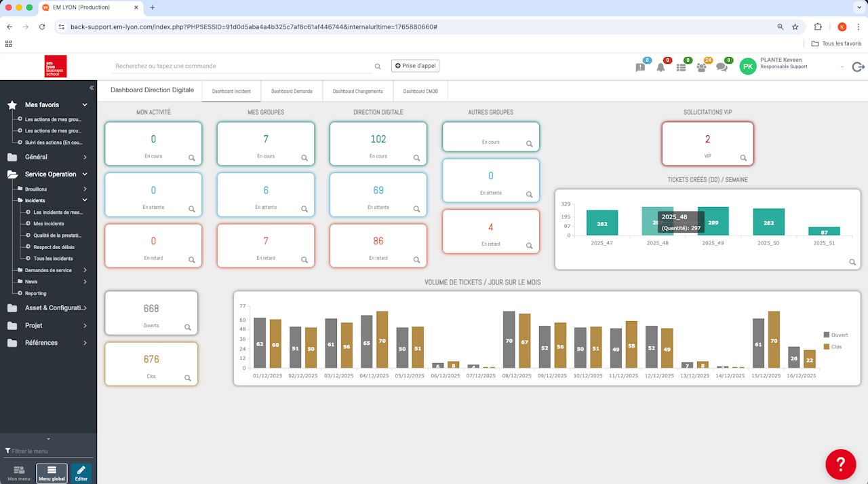Click the Prise d'appel button
The image size is (868, 484).
click(x=415, y=66)
